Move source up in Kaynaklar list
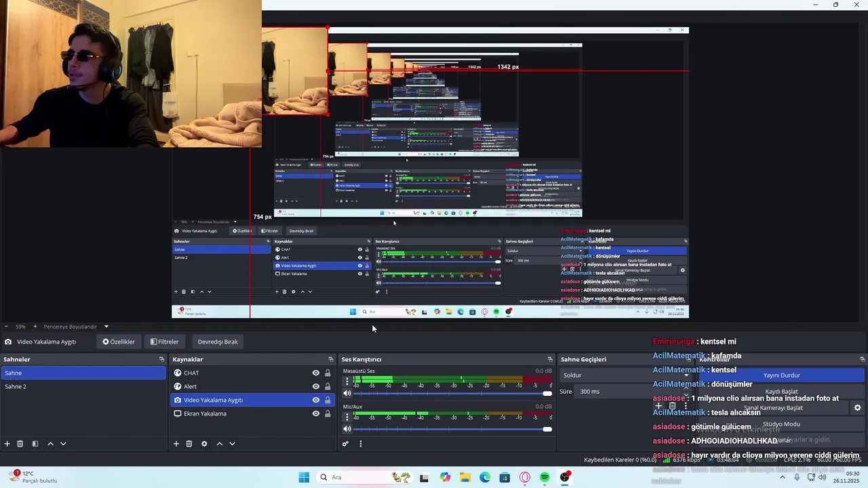This screenshot has width=868, height=488. (x=219, y=444)
